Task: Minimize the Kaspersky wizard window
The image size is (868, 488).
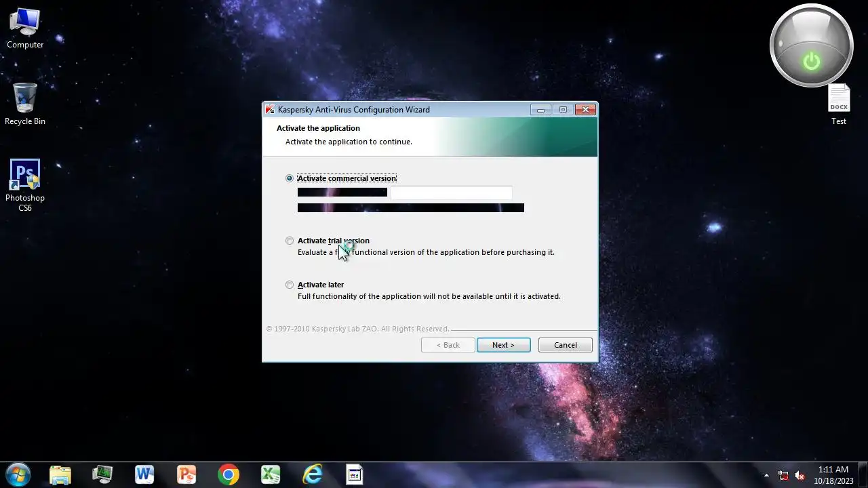Action: click(x=540, y=110)
